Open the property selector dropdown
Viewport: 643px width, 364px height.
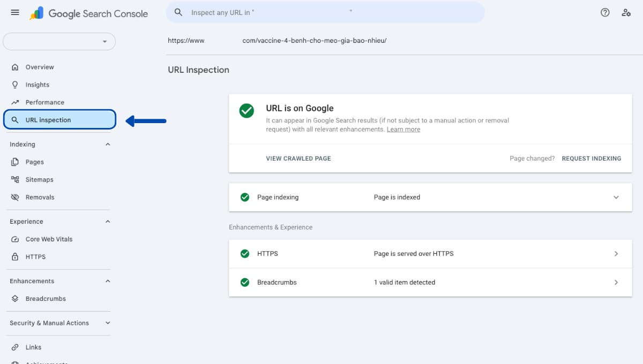coord(59,41)
